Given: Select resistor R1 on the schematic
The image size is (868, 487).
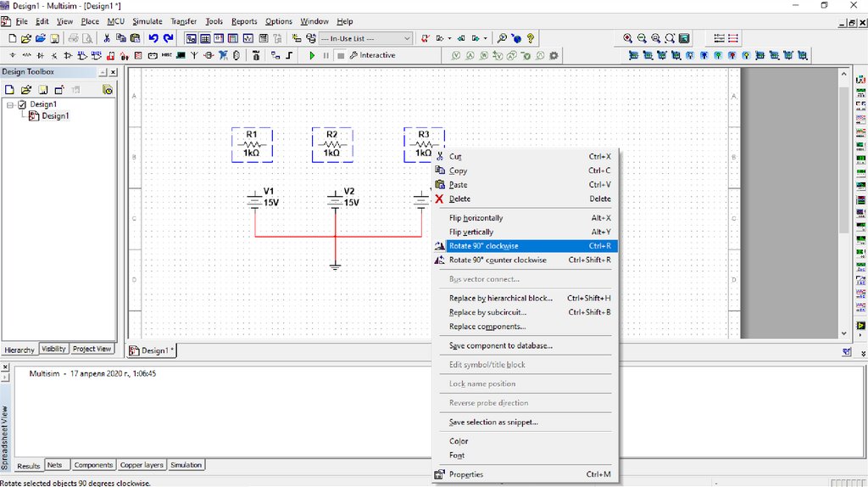Looking at the screenshot, I should (x=252, y=145).
